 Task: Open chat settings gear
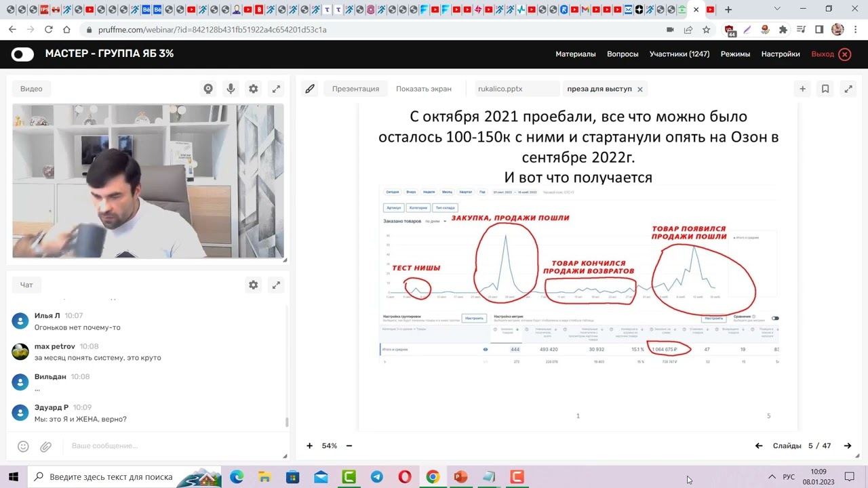(x=253, y=285)
